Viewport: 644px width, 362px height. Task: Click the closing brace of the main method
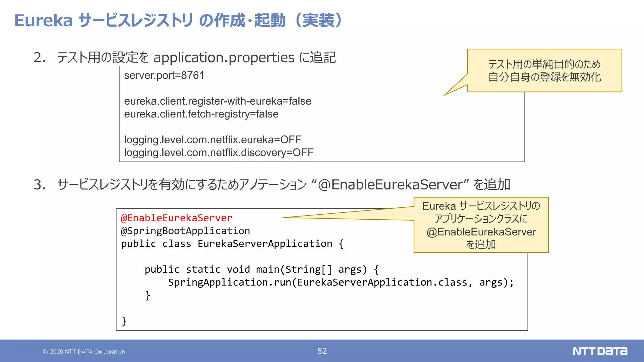point(147,295)
